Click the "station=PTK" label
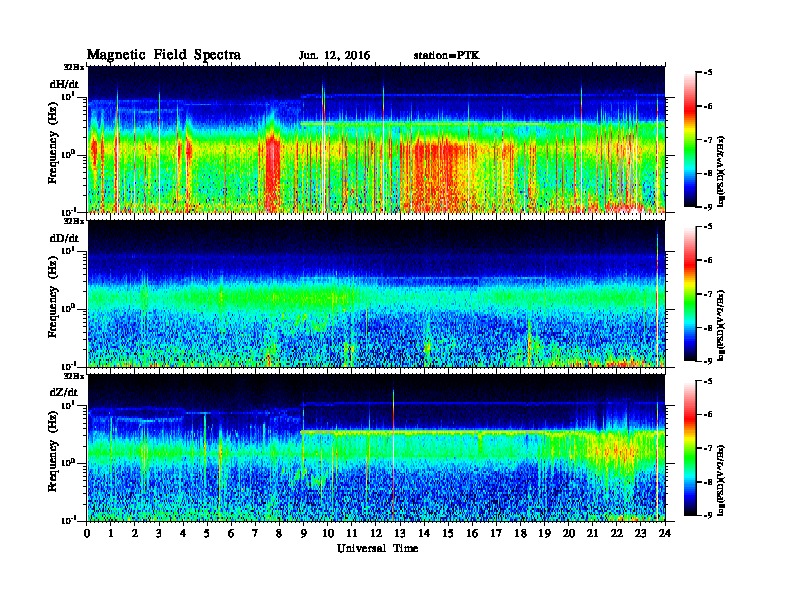The height and width of the screenshot is (612, 792). pyautogui.click(x=447, y=56)
